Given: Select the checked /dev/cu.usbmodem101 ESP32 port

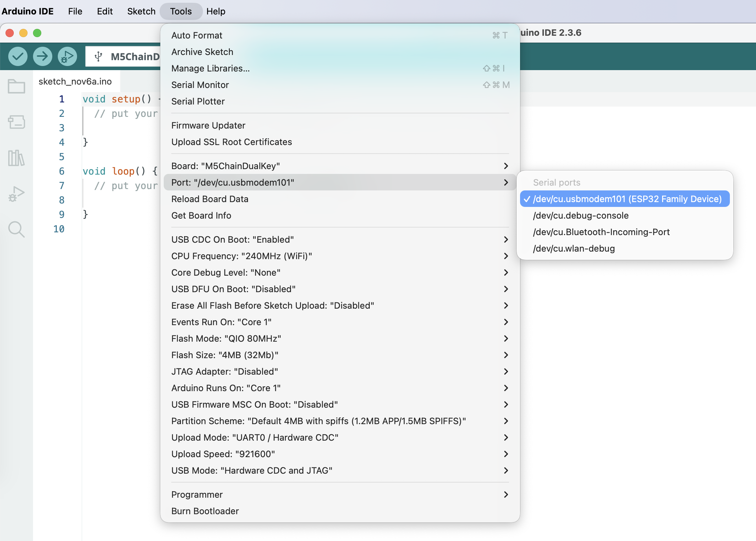Looking at the screenshot, I should tap(624, 199).
